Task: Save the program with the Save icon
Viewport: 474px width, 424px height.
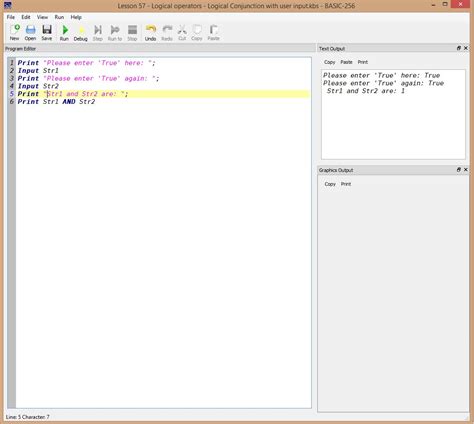Action: click(47, 32)
